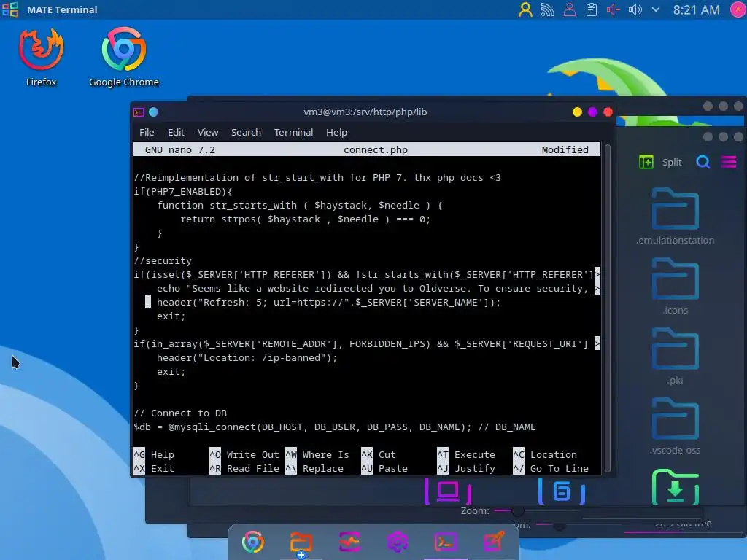Viewport: 747px width, 560px height.
Task: Open the text editor dock icon
Action: pyautogui.click(x=494, y=542)
